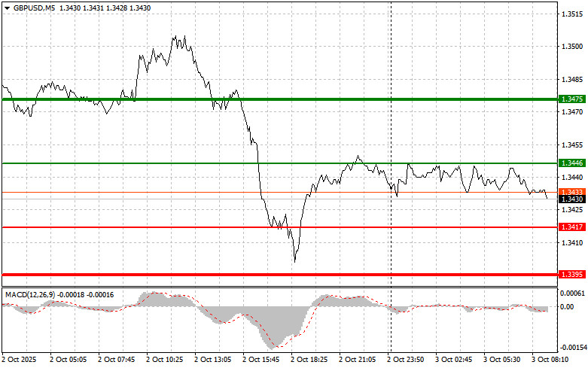Click the triangle arrow beside the GBPUSD,M5 title
The height and width of the screenshot is (368, 588).
click(7, 7)
